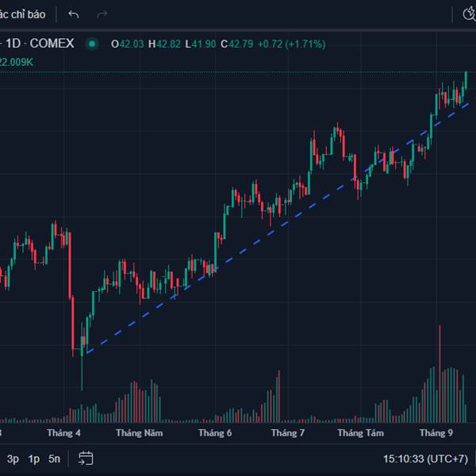
Task: Click the latest green candle at chart top
Action: pos(466,80)
